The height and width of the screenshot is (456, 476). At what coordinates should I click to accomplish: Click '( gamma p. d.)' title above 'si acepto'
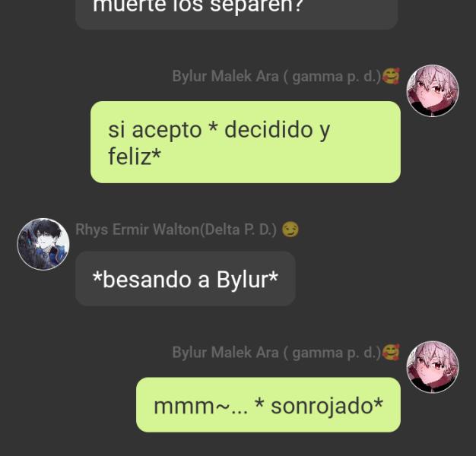332,77
